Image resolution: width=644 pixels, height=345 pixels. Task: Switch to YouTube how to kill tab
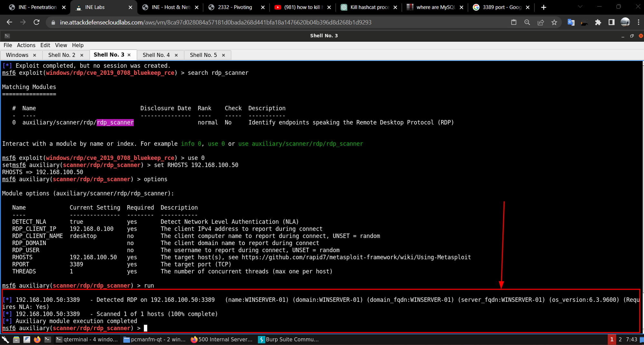coord(303,7)
